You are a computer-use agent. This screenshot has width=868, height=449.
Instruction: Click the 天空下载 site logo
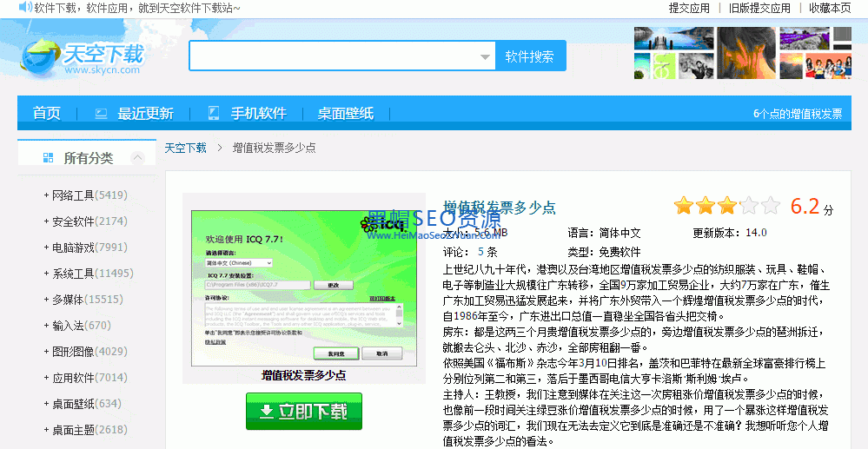click(83, 57)
